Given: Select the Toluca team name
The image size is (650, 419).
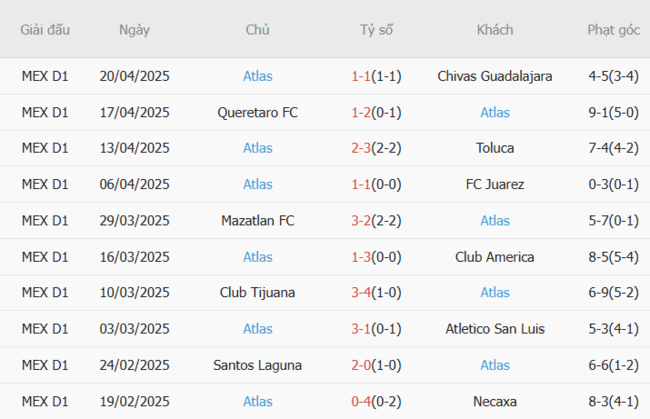Looking at the screenshot, I should coord(495,148).
